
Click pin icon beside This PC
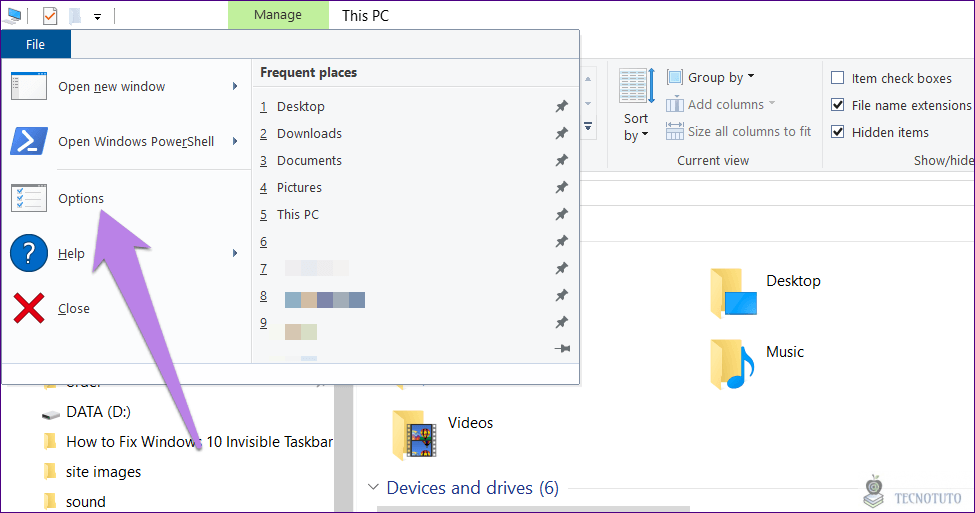(x=561, y=215)
